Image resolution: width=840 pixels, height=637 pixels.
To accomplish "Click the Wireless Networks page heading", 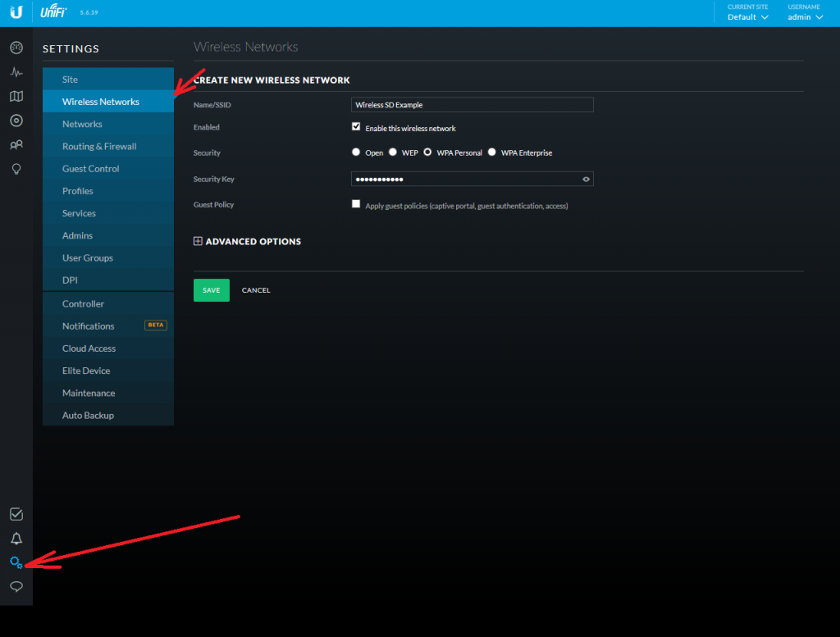I will pyautogui.click(x=246, y=47).
